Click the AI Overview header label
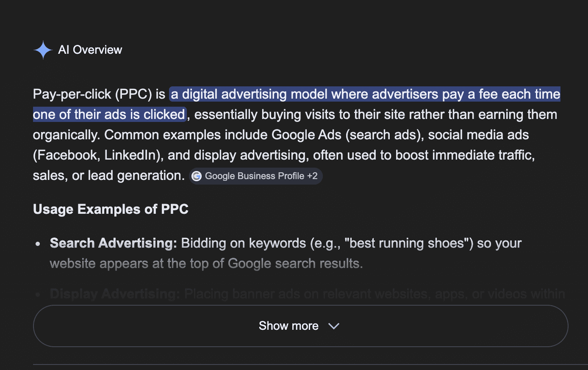Viewport: 588px width, 370px height. [90, 50]
